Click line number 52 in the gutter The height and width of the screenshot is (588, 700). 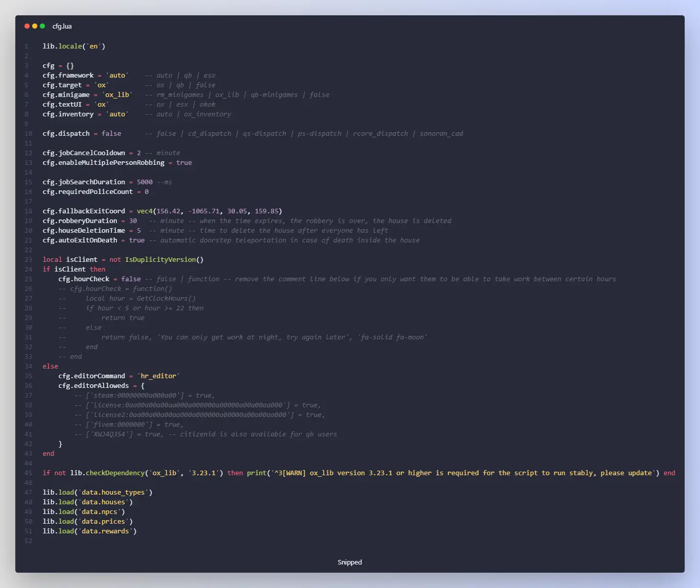[x=29, y=541]
